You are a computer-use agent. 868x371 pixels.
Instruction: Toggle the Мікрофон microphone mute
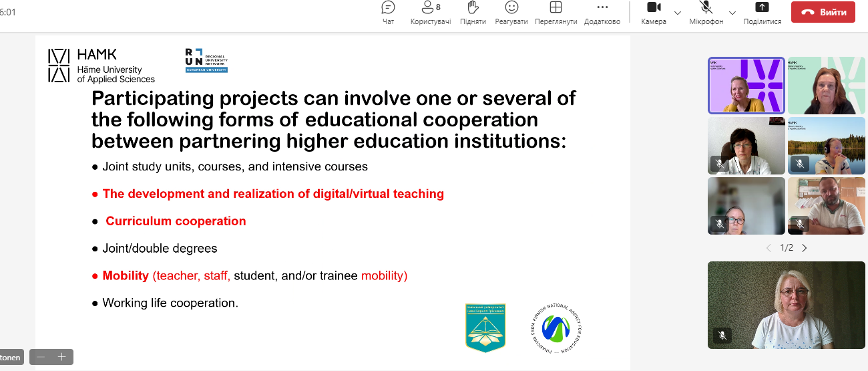coord(706,13)
